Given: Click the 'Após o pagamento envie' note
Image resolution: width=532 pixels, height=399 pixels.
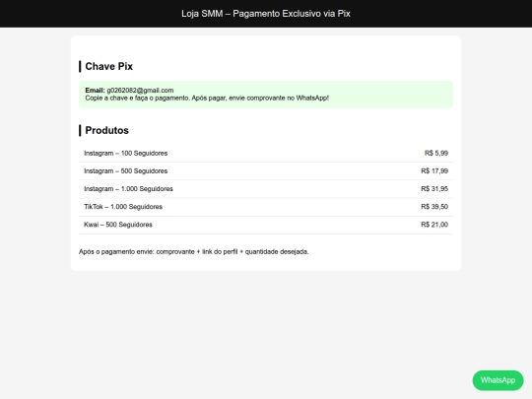Looking at the screenshot, I should point(194,252).
